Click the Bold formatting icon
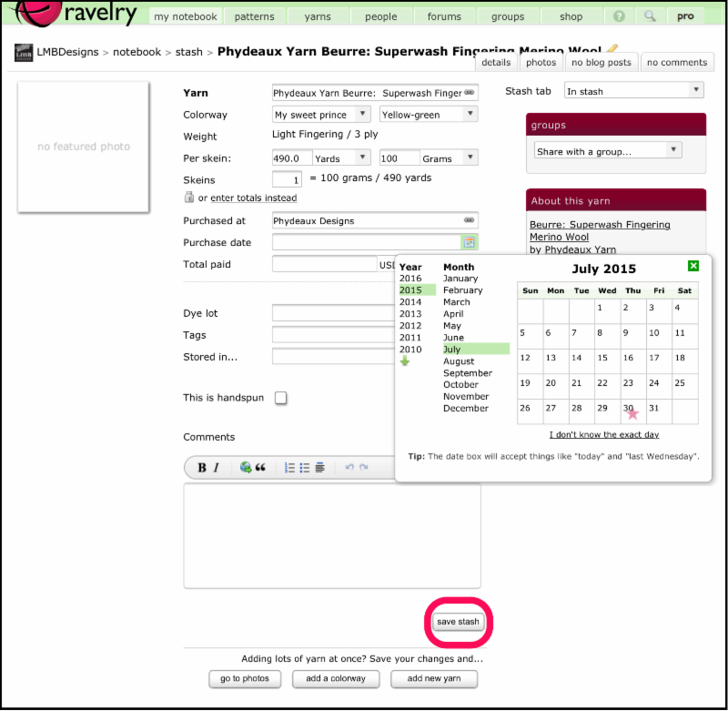728x711 pixels. tap(202, 468)
